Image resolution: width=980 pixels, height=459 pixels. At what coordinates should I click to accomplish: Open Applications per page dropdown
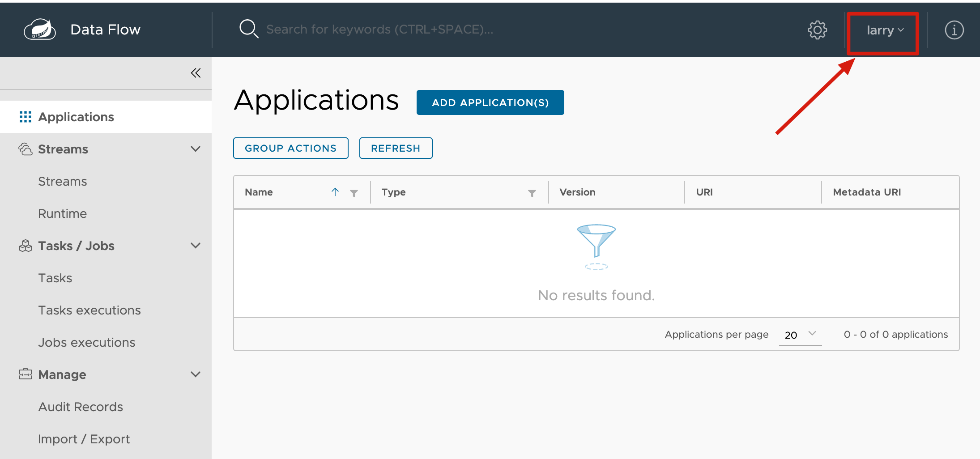[800, 335]
